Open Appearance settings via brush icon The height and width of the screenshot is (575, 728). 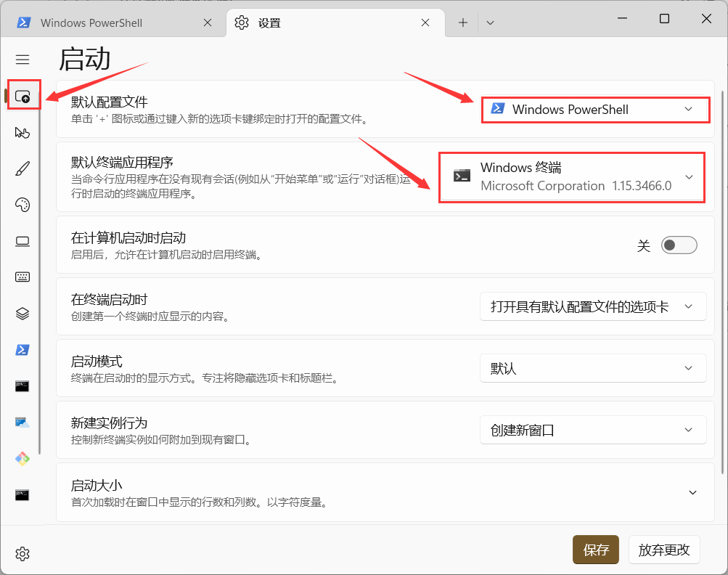[23, 168]
